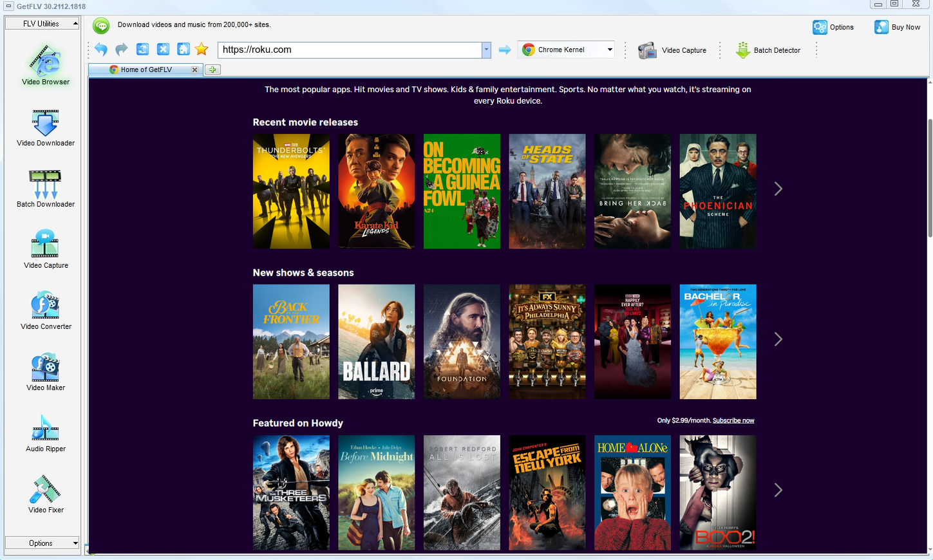Go forward with the browser forward arrow
This screenshot has height=560, width=933.
click(122, 50)
